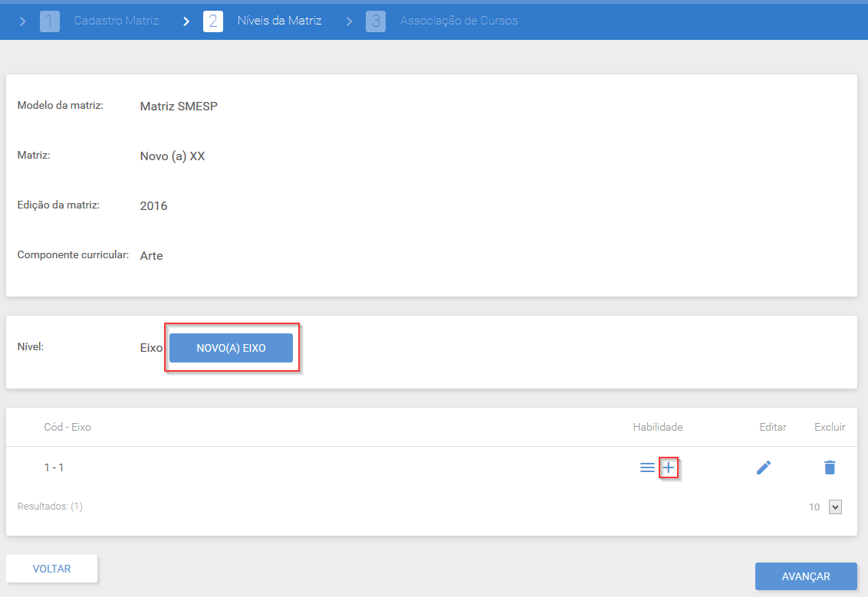Open the list icon under Habilidade
868x597 pixels.
click(647, 467)
